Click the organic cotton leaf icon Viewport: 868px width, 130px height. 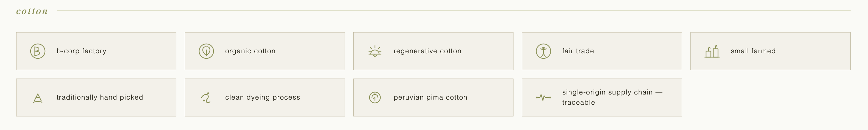[x=206, y=51]
